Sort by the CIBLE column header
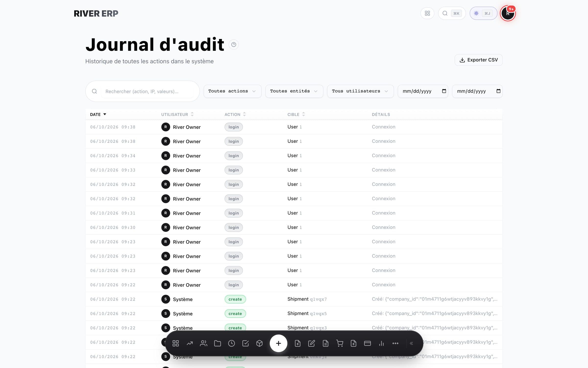588x368 pixels. [x=296, y=114]
